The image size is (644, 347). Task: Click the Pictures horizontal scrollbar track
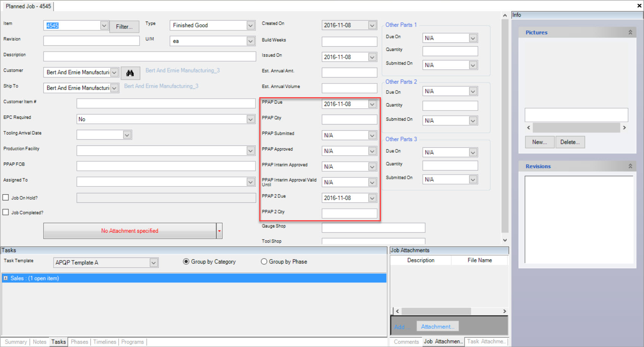point(576,128)
